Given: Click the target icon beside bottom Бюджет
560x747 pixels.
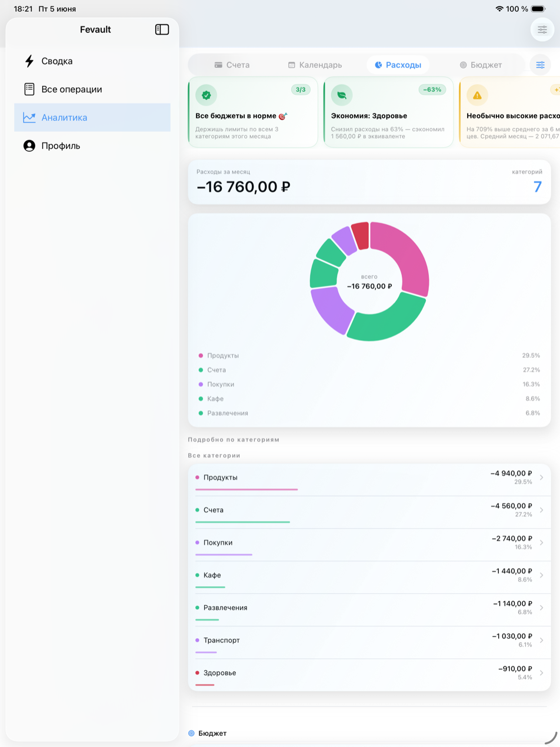Looking at the screenshot, I should click(x=191, y=733).
